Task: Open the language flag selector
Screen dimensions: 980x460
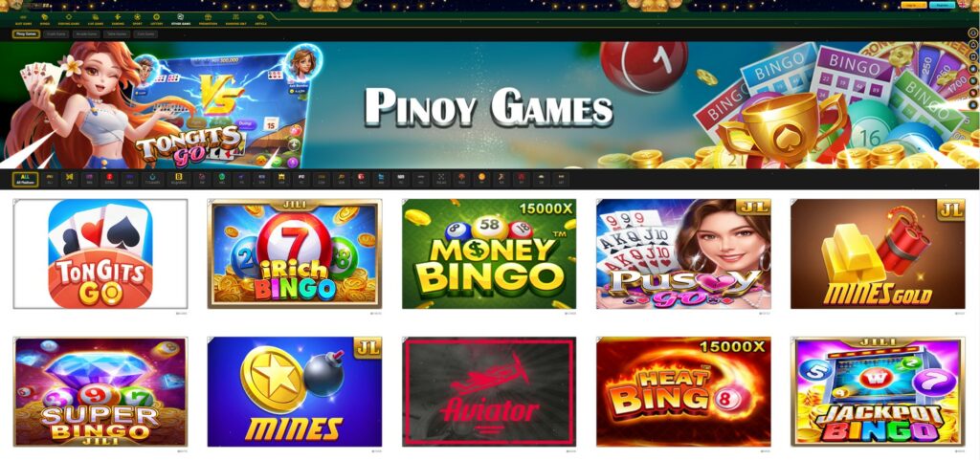Action: point(963,5)
